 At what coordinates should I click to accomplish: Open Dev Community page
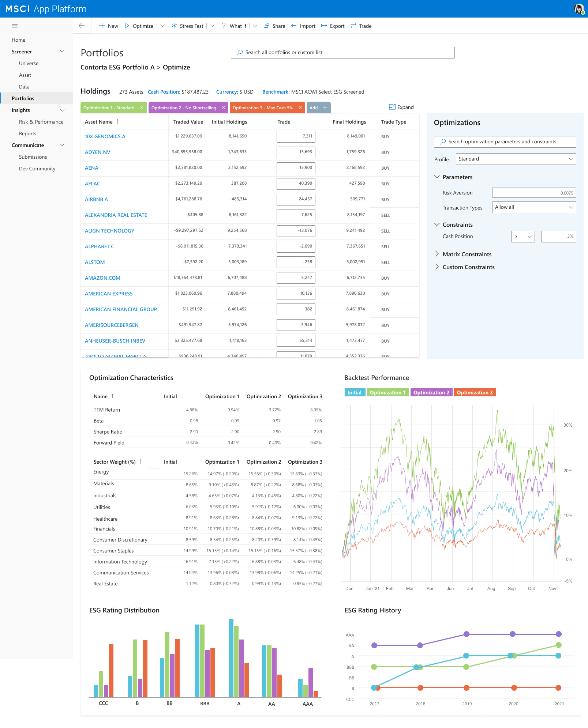click(x=37, y=169)
